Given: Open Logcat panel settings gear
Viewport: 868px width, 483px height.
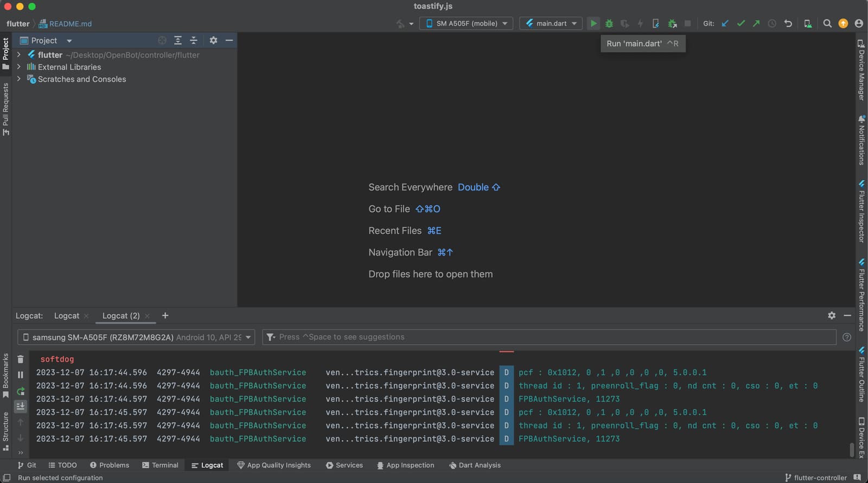Looking at the screenshot, I should click(832, 315).
